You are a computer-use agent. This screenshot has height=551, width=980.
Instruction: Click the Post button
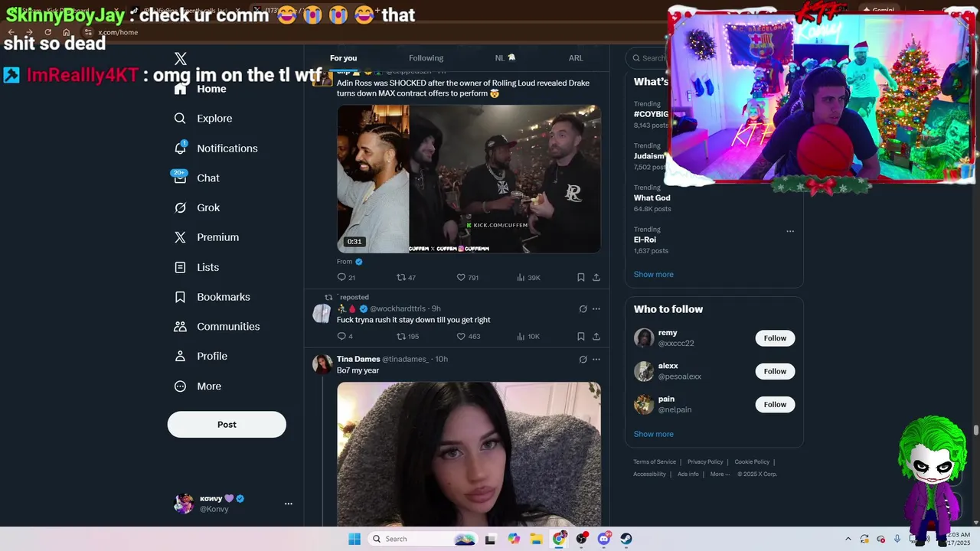click(x=227, y=425)
